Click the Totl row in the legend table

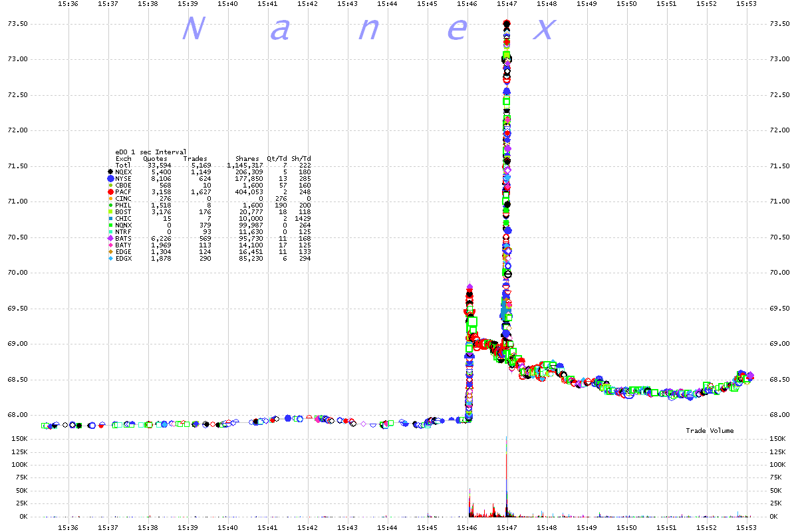(123, 165)
